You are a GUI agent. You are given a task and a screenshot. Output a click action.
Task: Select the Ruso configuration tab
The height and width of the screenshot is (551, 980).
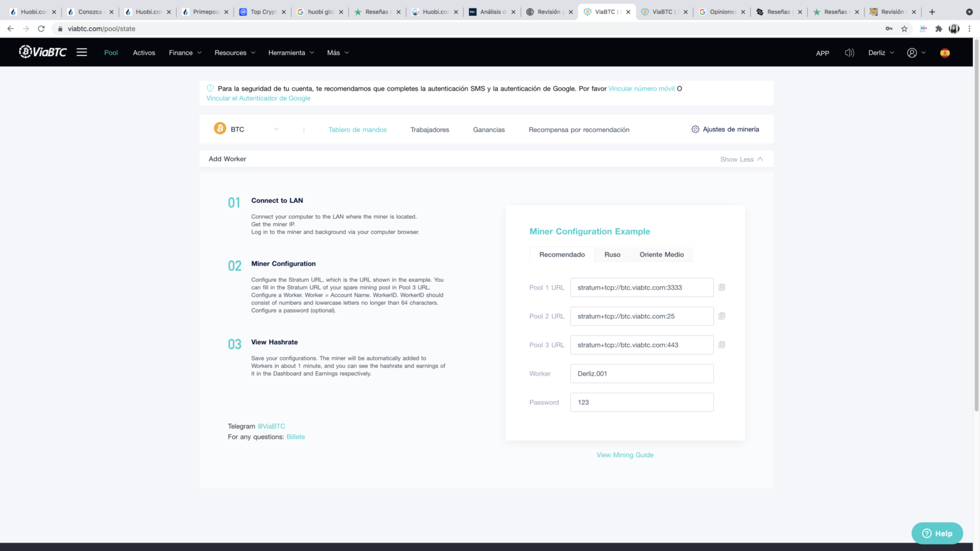pyautogui.click(x=612, y=254)
